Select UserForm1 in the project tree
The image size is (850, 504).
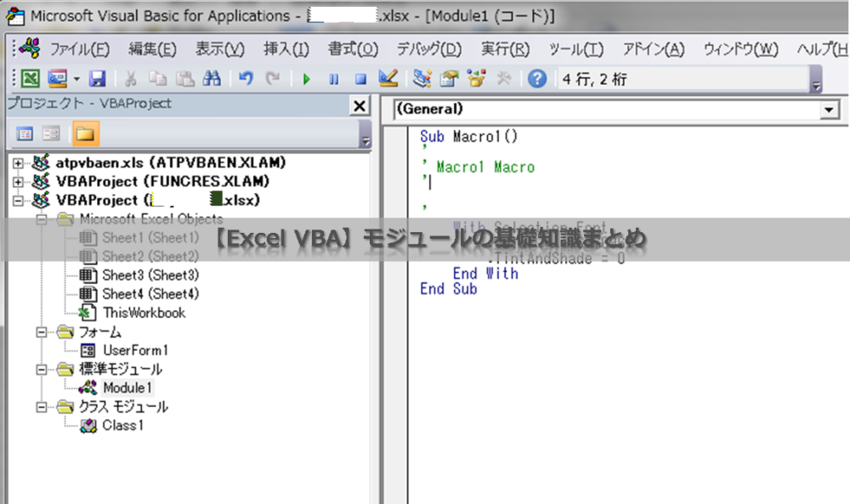136,350
